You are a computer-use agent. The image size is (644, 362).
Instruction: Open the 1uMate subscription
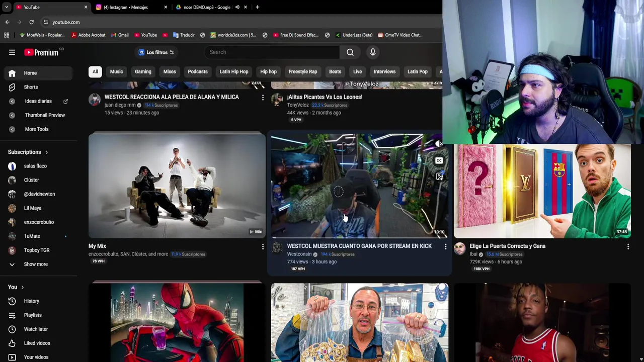38,236
